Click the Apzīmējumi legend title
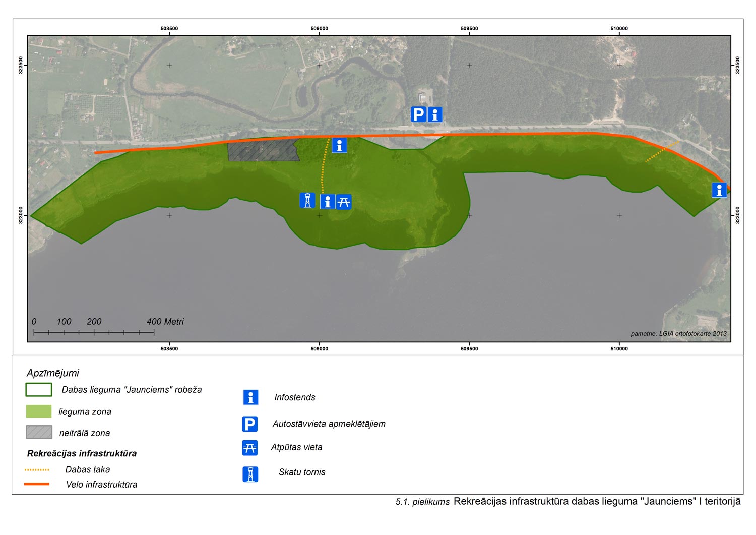This screenshot has width=756, height=535. (x=53, y=373)
